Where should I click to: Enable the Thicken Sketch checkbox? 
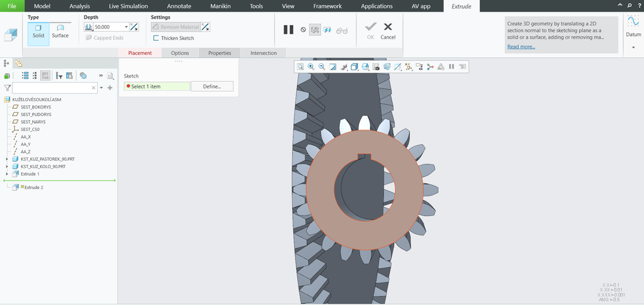(156, 38)
